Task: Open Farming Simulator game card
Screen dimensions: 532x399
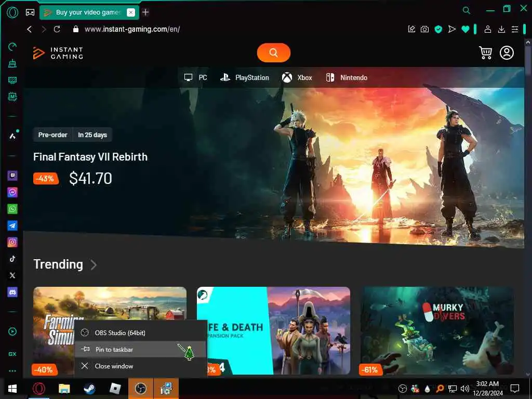Action: tap(110, 303)
